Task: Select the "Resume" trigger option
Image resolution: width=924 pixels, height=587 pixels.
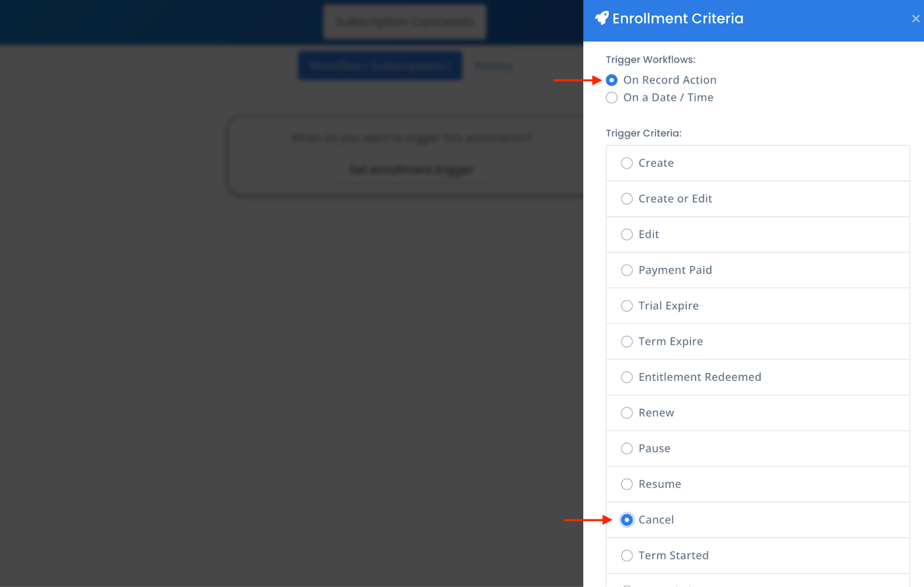Action: pos(627,484)
